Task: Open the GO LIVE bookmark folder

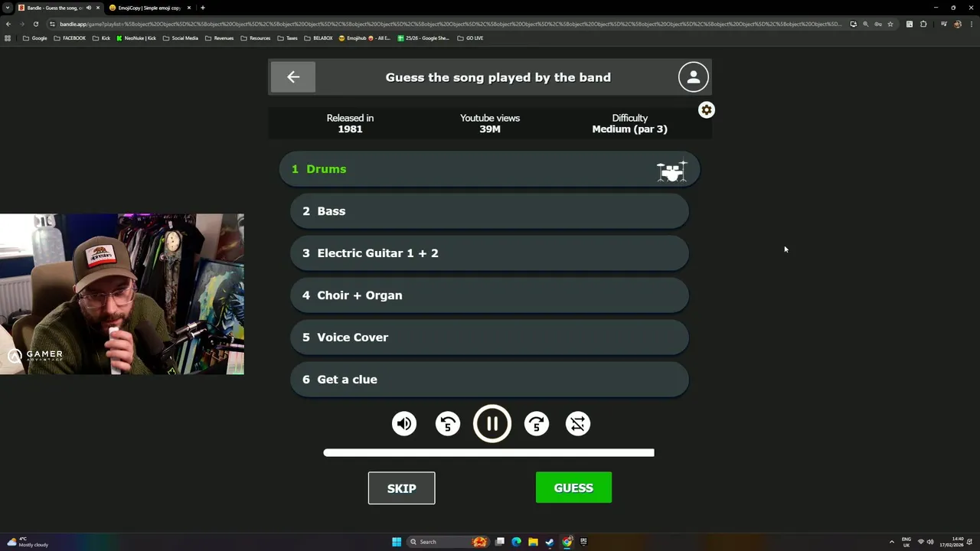Action: pos(470,37)
